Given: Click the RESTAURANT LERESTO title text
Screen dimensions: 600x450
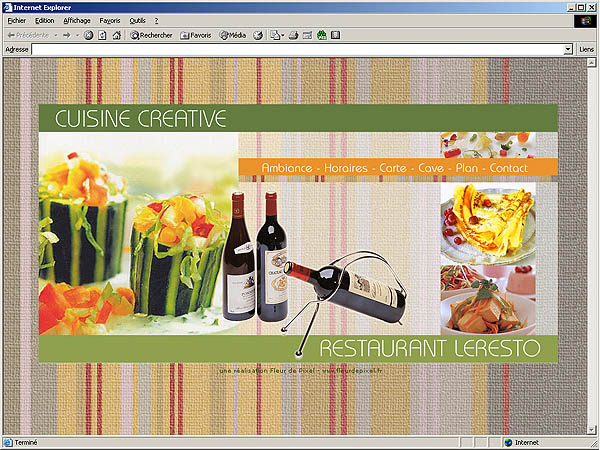Looking at the screenshot, I should click(430, 348).
